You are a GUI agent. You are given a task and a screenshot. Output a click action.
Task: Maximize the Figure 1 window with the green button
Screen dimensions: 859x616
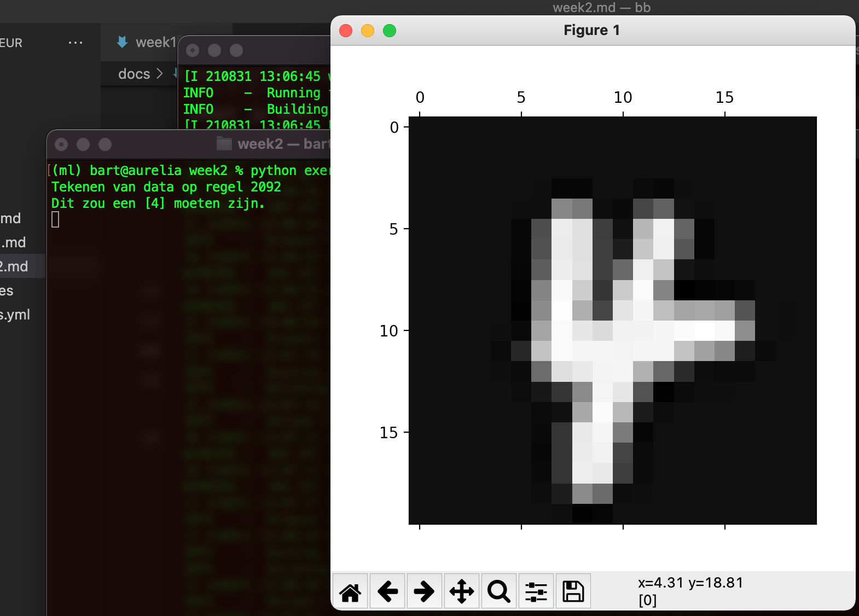pyautogui.click(x=390, y=31)
